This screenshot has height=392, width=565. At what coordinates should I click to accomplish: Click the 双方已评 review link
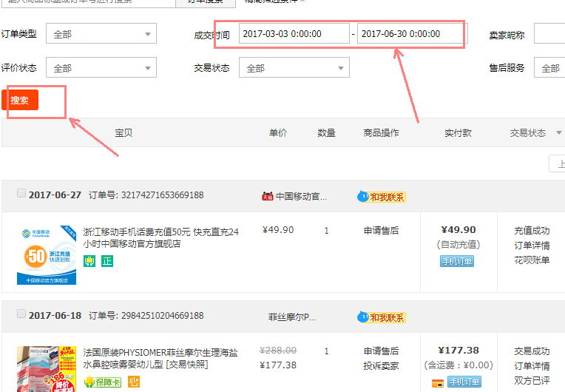[532, 381]
